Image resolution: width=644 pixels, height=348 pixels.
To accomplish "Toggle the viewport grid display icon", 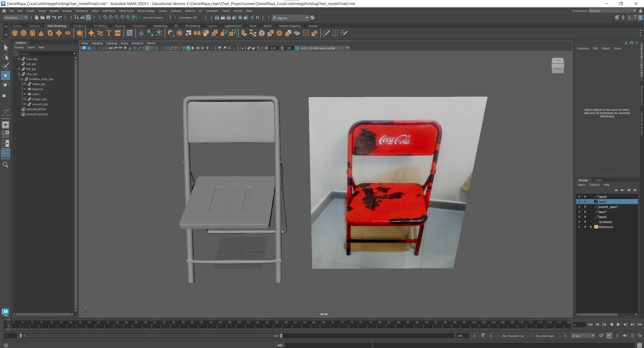I will (147, 48).
